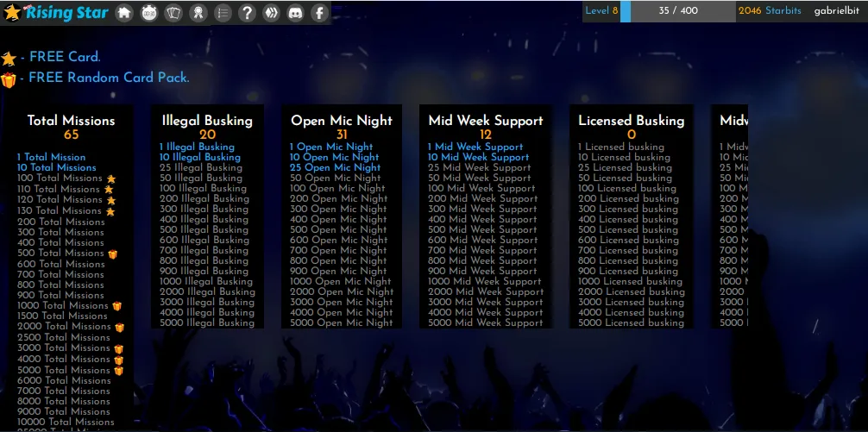Click the Licensed Busking count 0
Viewport: 868px width, 432px height.
pos(632,135)
